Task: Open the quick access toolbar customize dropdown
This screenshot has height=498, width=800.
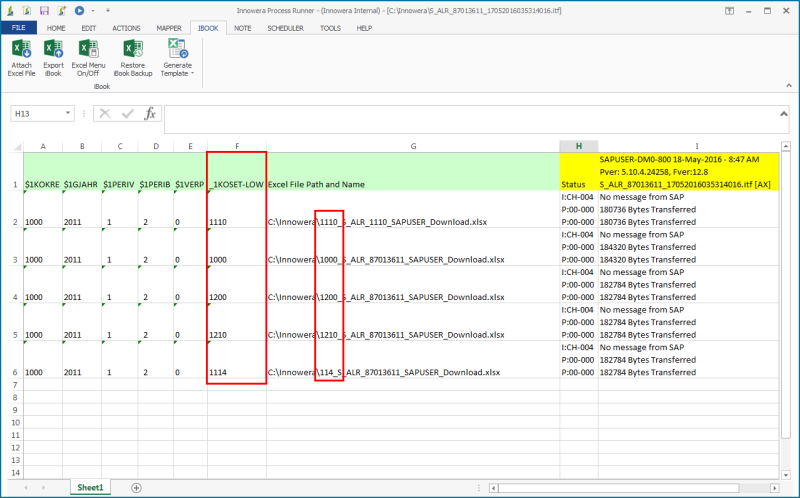Action: point(107,10)
